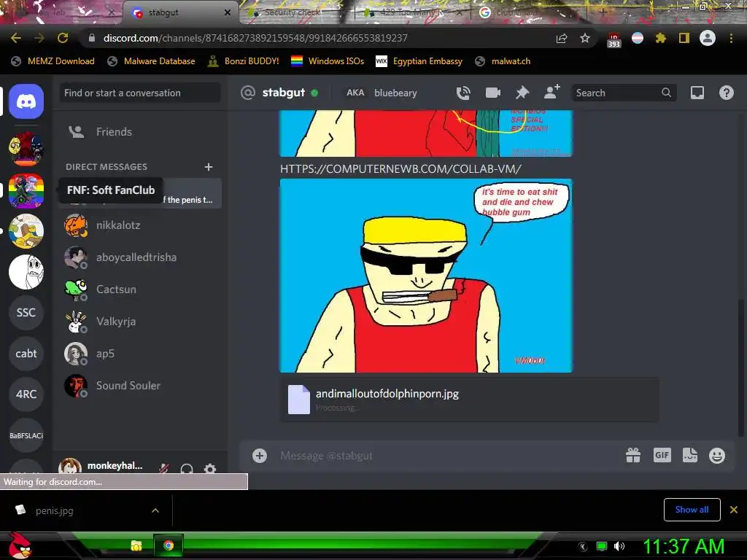Screen dimensions: 747x560
Task: Open the BaBFSLACi server
Action: pyautogui.click(x=26, y=435)
